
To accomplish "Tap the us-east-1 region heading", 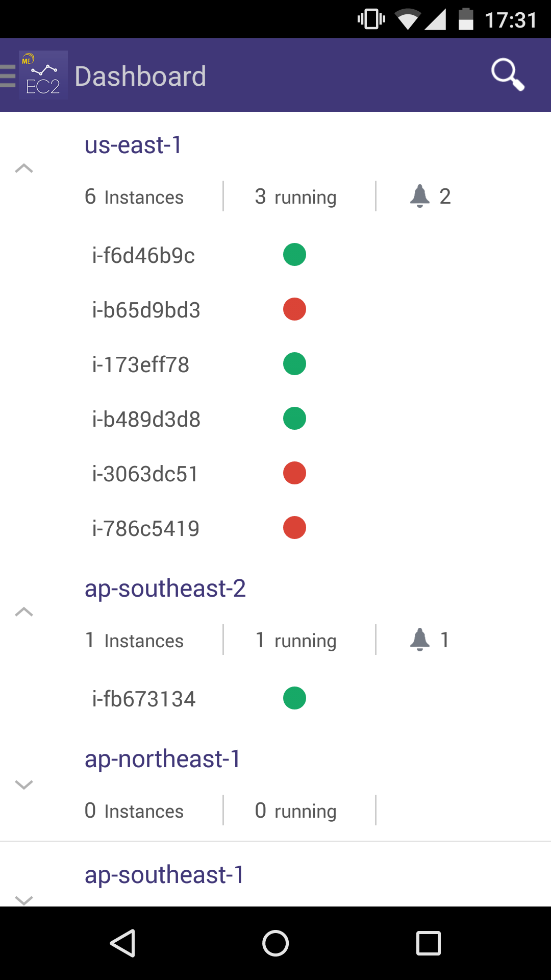I will [x=133, y=145].
